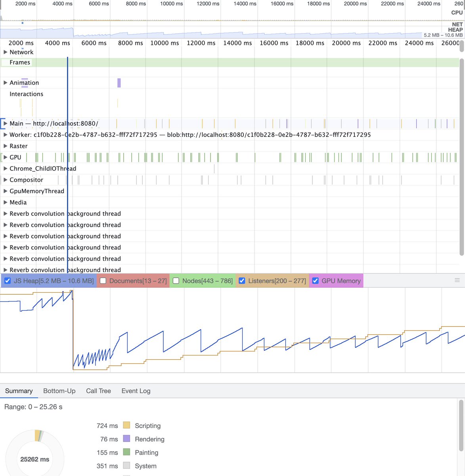The height and width of the screenshot is (476, 465).
Task: Click the 25262 ms donut chart total
Action: tap(35, 459)
